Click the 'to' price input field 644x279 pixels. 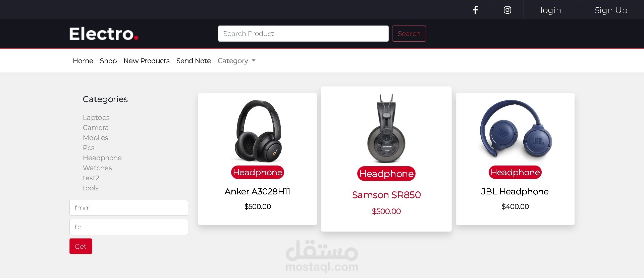(x=129, y=227)
